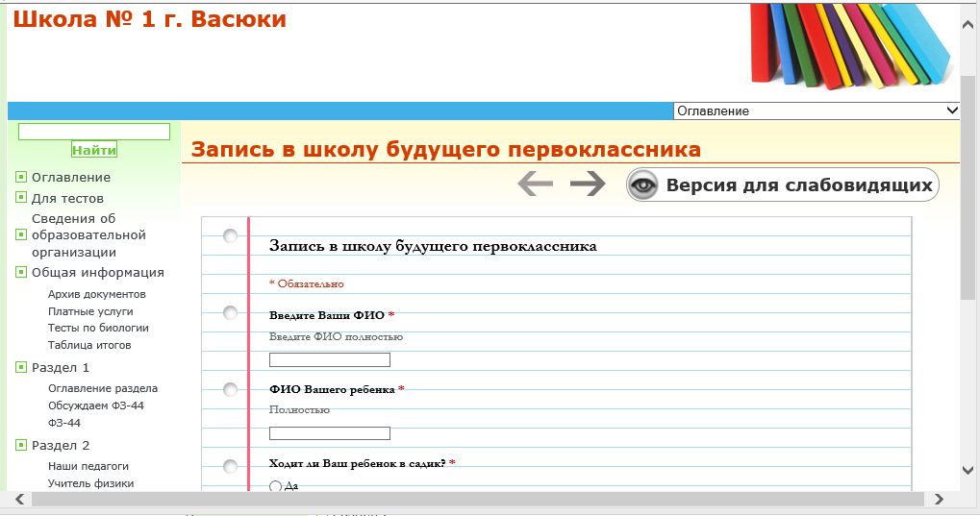This screenshot has height=516, width=980.
Task: Click the green bullet icon beside Оглавление
Action: tap(21, 177)
